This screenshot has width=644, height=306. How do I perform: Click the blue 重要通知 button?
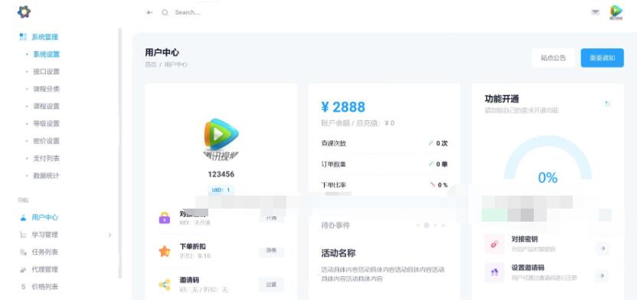pos(602,58)
